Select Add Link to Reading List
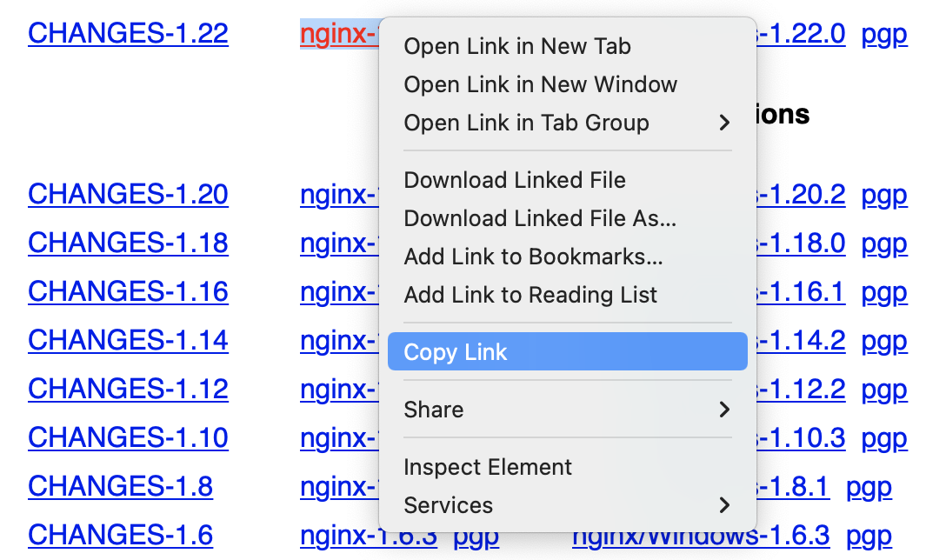Screen dimensions: 946x560 [530, 295]
